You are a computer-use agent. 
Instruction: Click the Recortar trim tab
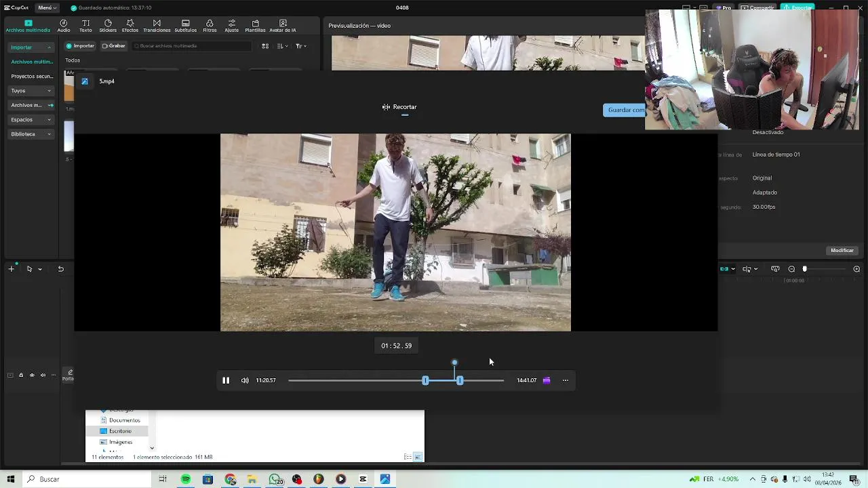pyautogui.click(x=399, y=107)
